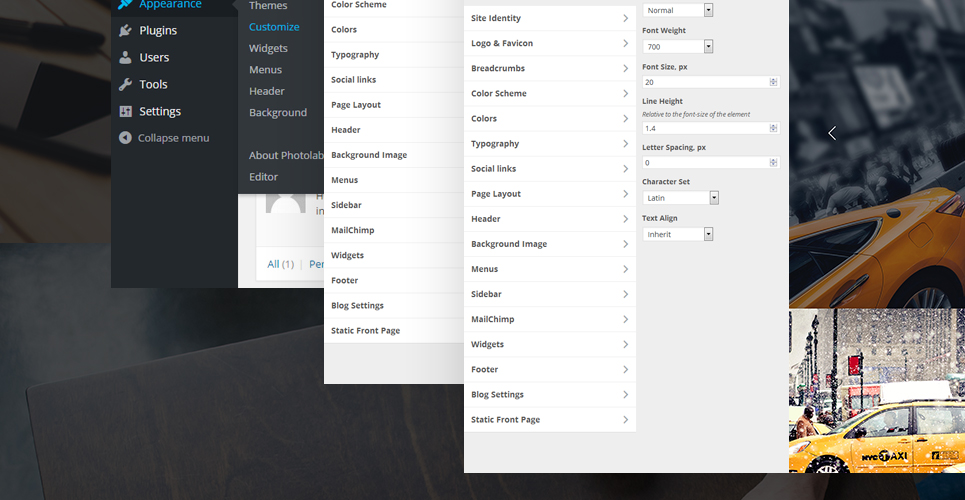Image resolution: width=965 pixels, height=500 pixels.
Task: Click the Plugins plug icon
Action: (125, 30)
